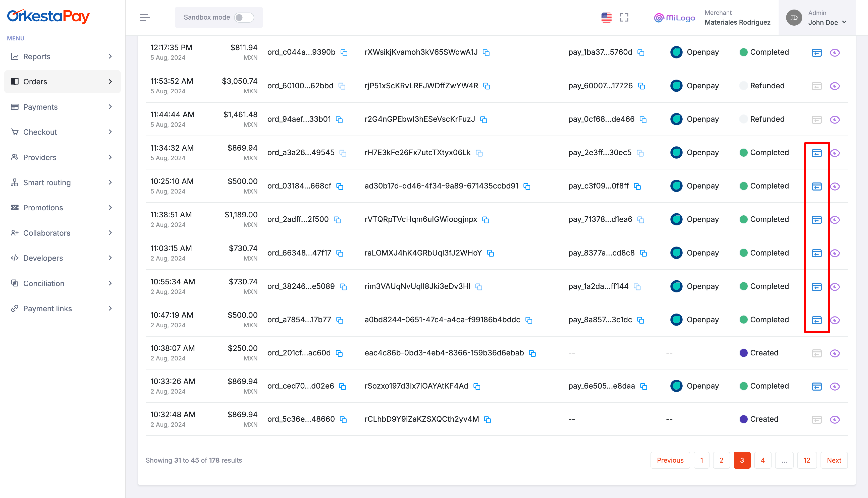Copy reference rXWsikjKvamoh3kV65SWqwA1J

(x=486, y=53)
